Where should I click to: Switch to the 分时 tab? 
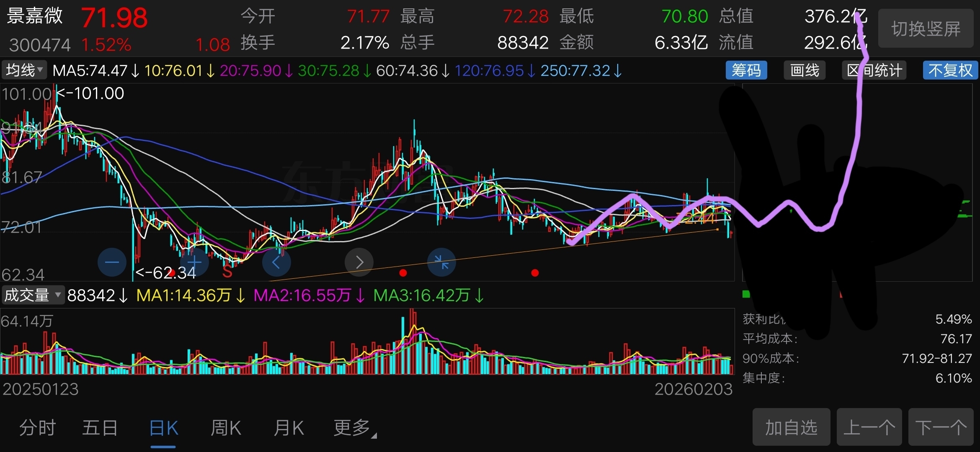(38, 428)
